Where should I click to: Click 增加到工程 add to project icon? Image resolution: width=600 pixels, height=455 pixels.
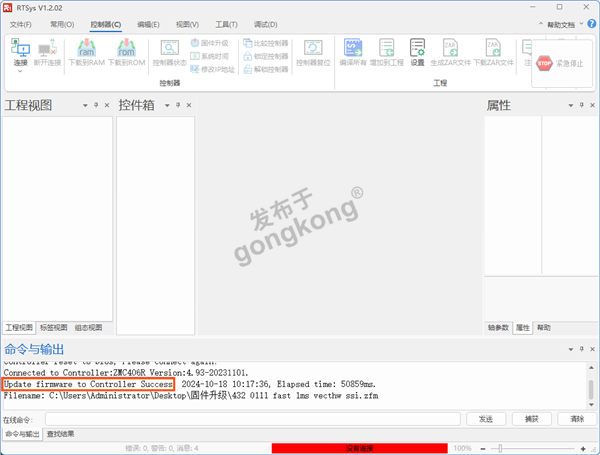[x=387, y=48]
